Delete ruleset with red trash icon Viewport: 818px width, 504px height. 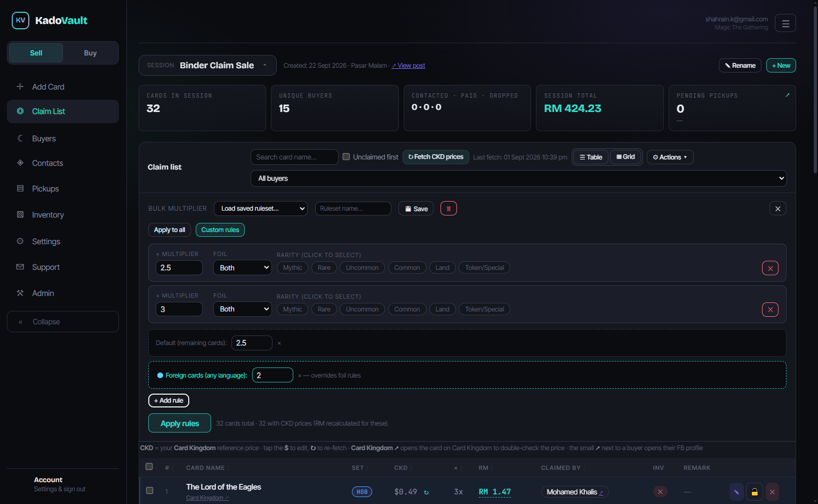point(448,209)
